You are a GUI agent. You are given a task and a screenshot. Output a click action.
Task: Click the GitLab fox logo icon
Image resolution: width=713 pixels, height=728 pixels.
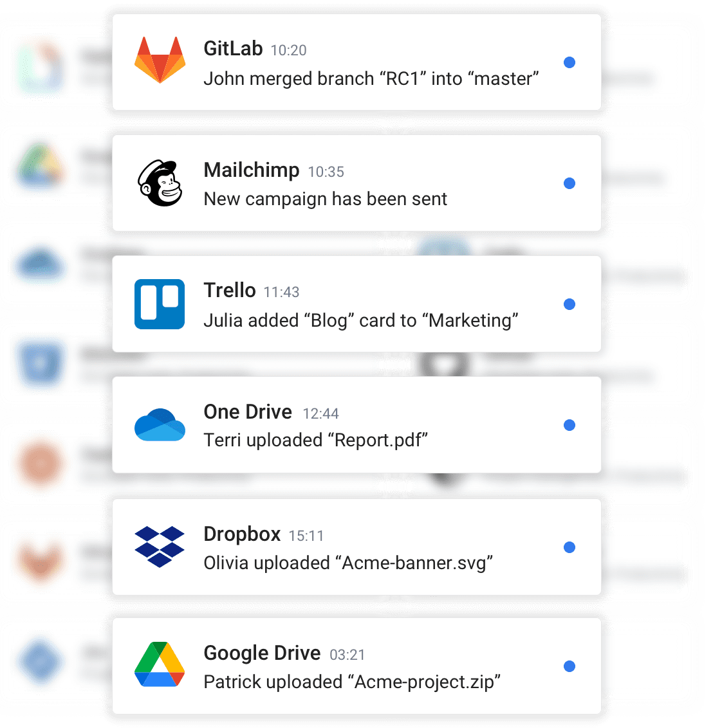[x=160, y=60]
